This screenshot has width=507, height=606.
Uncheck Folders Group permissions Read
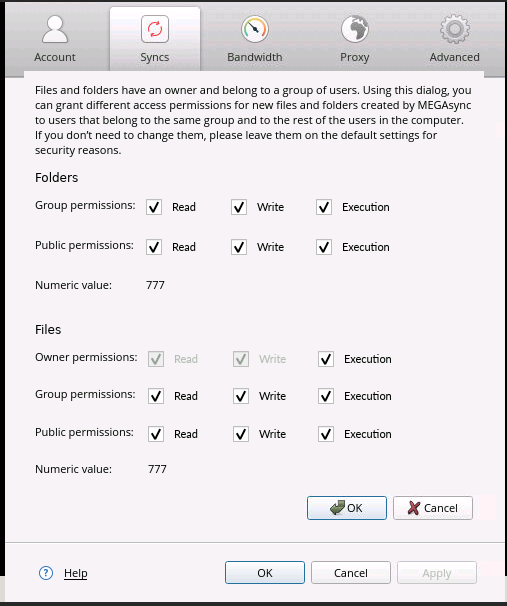tap(154, 207)
